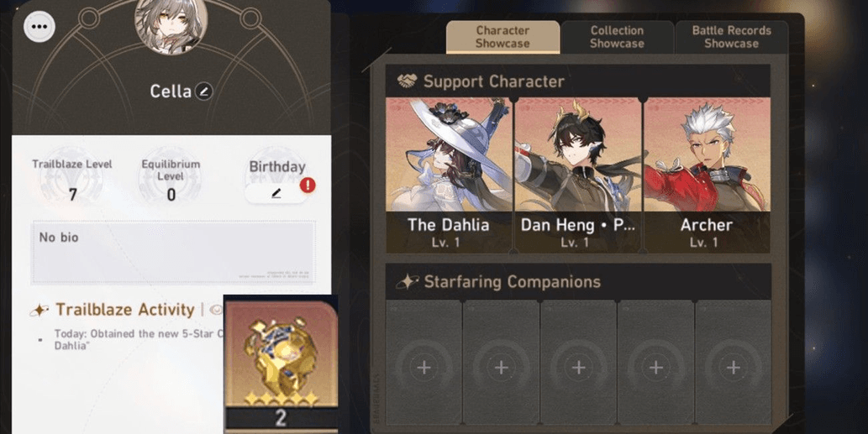
Task: Edit the nickname Cella with pencil icon
Action: click(x=203, y=92)
